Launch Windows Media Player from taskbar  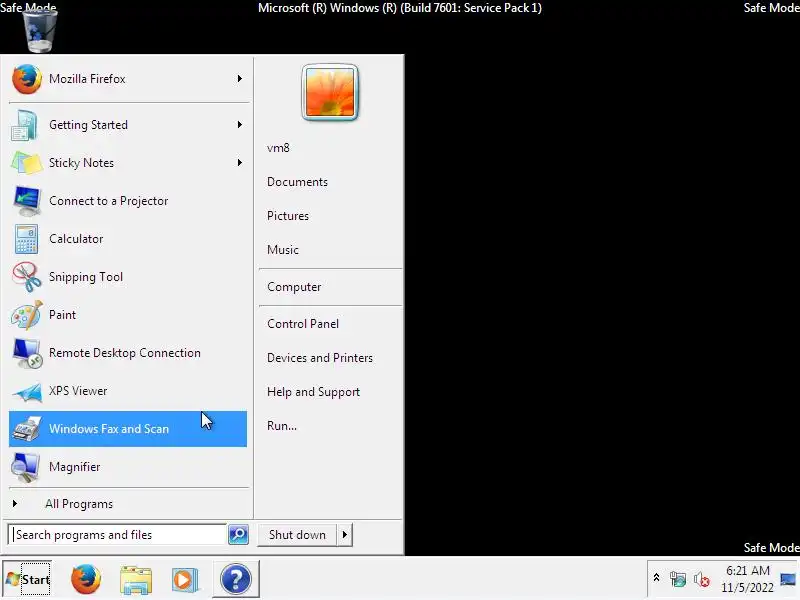[185, 580]
